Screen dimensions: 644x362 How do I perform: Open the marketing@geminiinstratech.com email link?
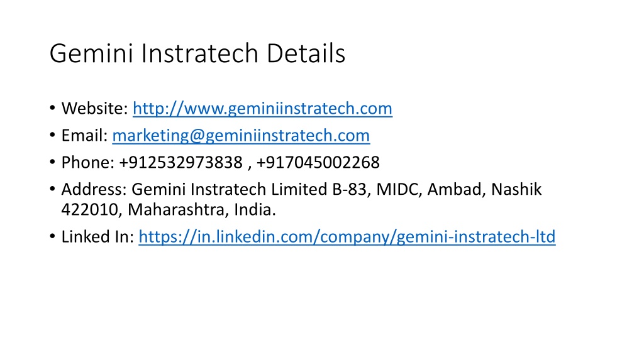(x=241, y=136)
